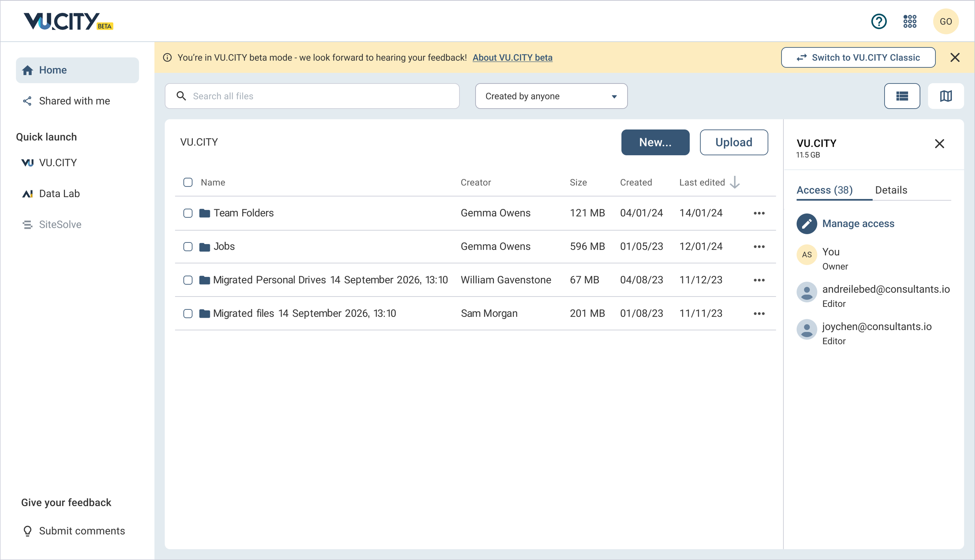Go to Home in the sidebar
The width and height of the screenshot is (975, 560).
tap(77, 70)
